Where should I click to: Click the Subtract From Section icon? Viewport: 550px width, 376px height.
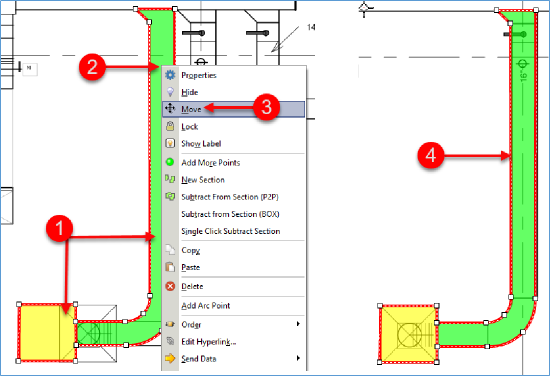point(170,196)
